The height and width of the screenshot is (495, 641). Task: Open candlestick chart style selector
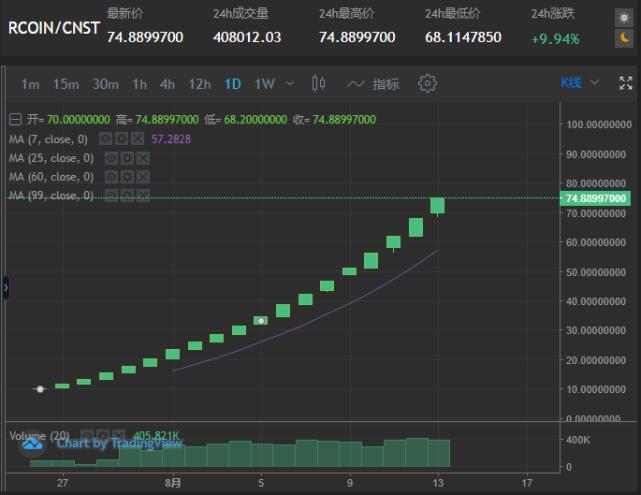pyautogui.click(x=319, y=83)
